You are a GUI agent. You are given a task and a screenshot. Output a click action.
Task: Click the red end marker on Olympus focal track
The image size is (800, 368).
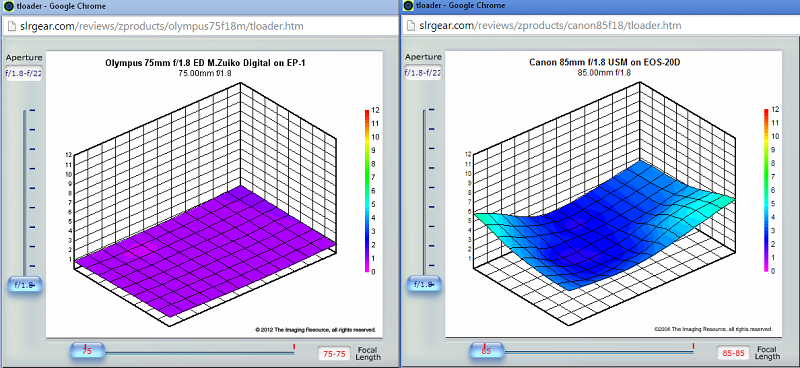pos(294,347)
